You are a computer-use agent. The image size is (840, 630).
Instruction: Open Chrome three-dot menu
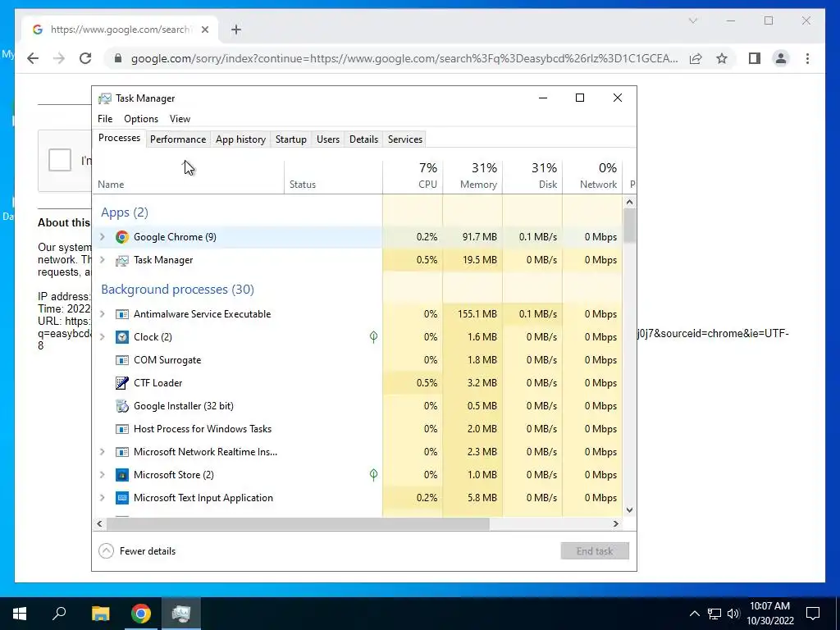coord(807,58)
